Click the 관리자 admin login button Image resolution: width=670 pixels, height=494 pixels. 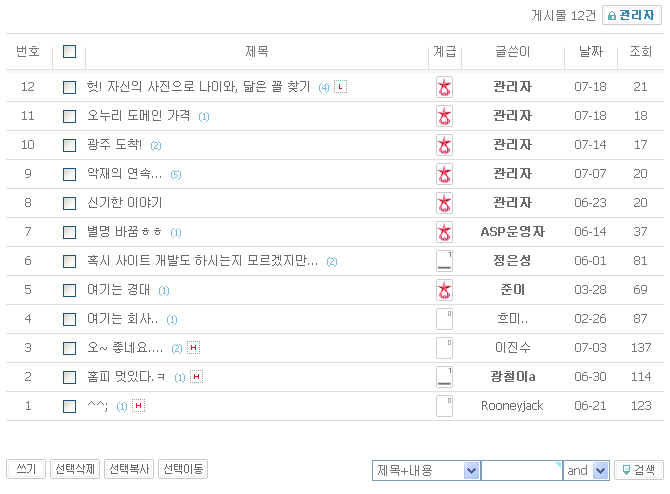(632, 15)
